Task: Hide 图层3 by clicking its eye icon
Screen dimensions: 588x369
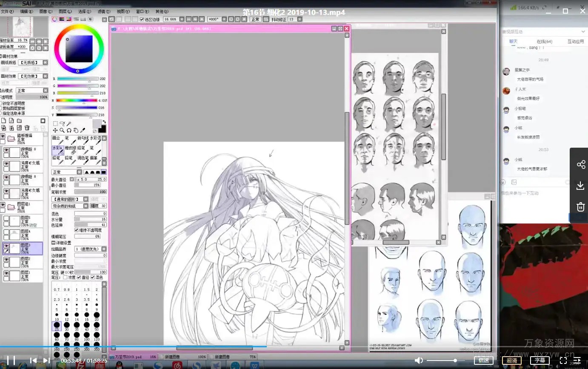Action: (x=6, y=246)
